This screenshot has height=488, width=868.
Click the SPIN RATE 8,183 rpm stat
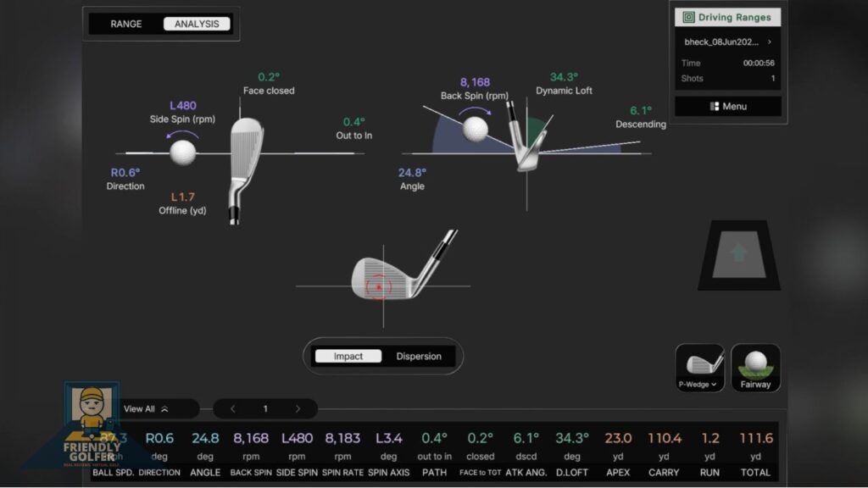pos(342,454)
